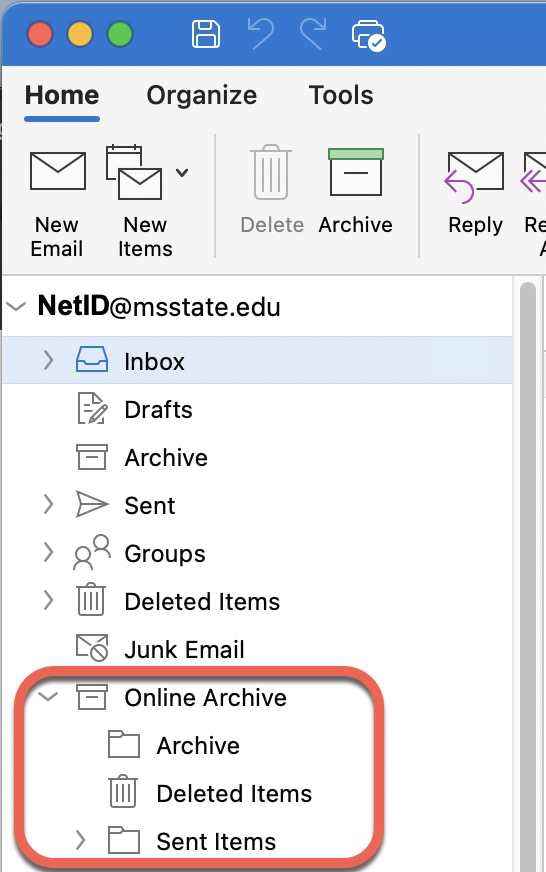Image resolution: width=546 pixels, height=872 pixels.
Task: Select the Online Archive folder
Action: point(205,697)
